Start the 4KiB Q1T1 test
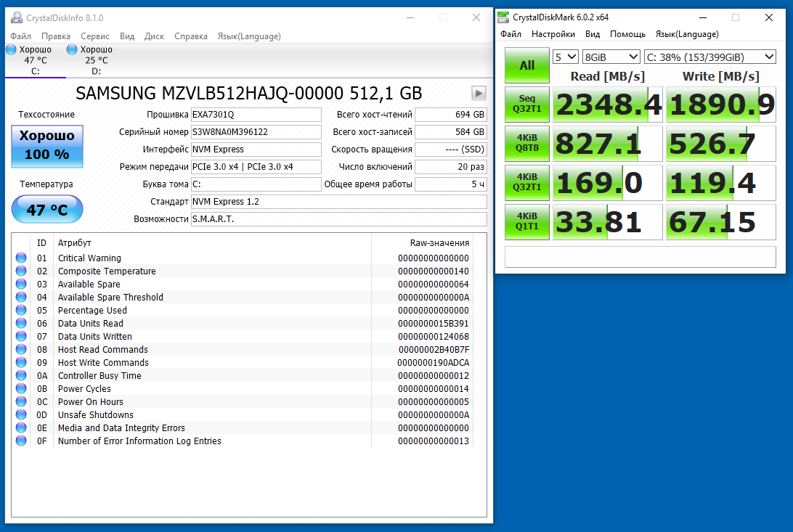793x532 pixels. tap(527, 222)
